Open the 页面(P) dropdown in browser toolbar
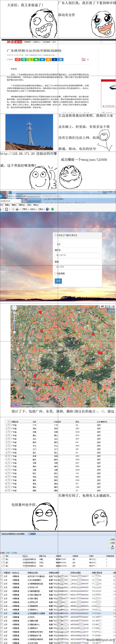This screenshot has width=116, height=644. (25, 209)
